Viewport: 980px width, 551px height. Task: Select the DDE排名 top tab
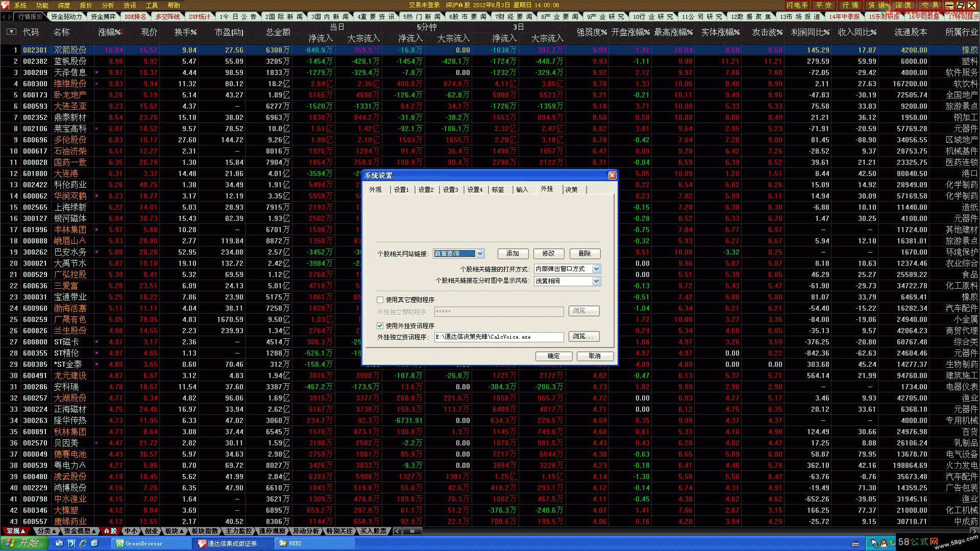click(135, 17)
